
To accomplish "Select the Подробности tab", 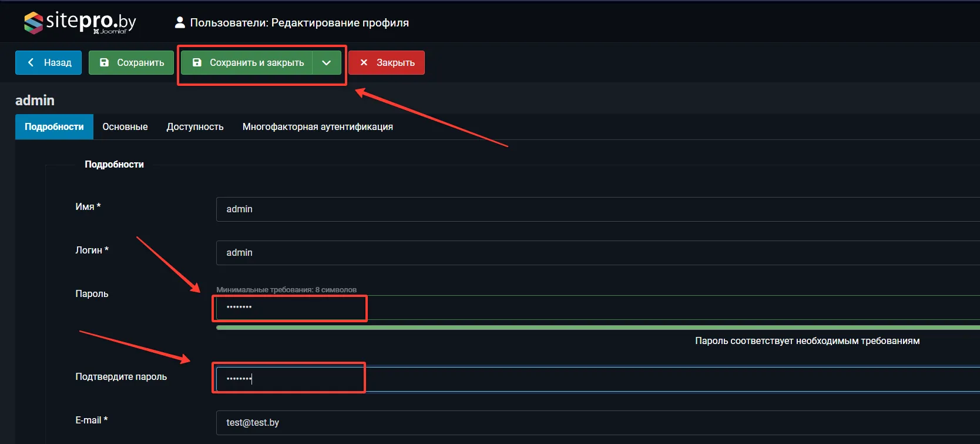I will 54,127.
